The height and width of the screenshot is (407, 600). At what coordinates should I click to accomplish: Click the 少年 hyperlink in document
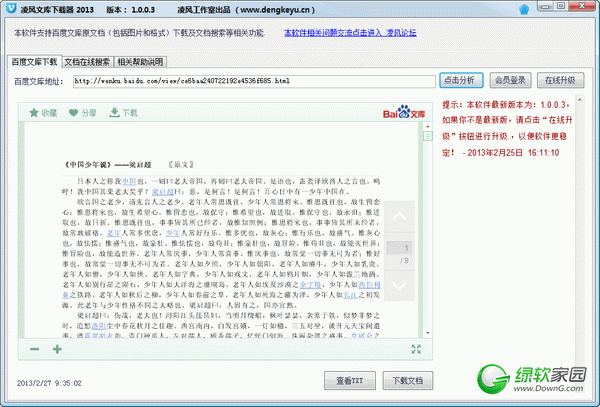(x=173, y=233)
